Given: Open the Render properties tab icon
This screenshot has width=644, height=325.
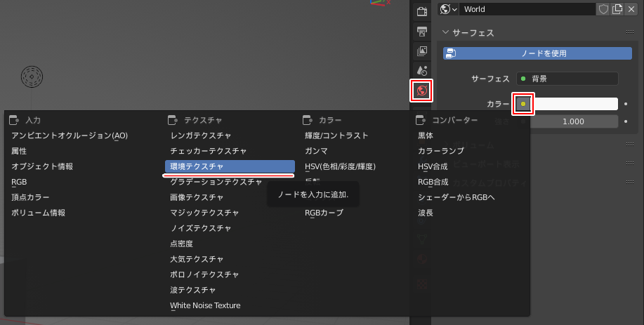Looking at the screenshot, I should (421, 12).
